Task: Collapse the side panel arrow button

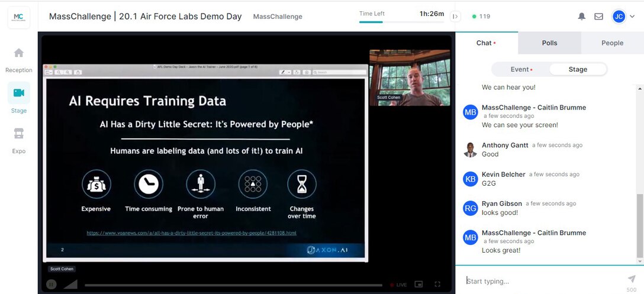Action: pyautogui.click(x=455, y=17)
